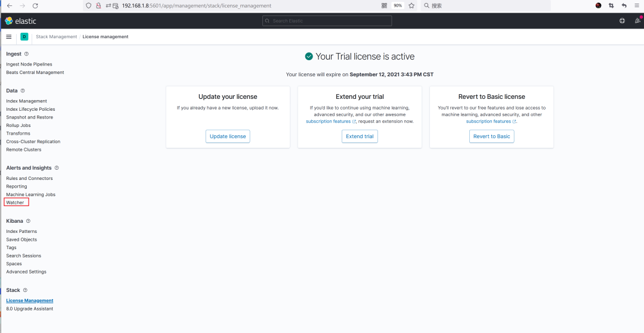The image size is (644, 333).
Task: Click the Revert to Basic button
Action: pyautogui.click(x=491, y=136)
